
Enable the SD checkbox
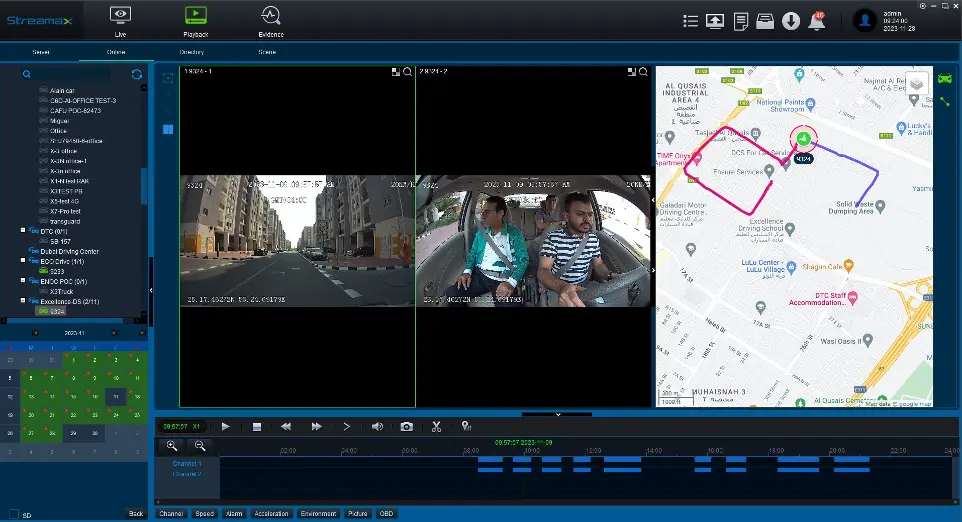pos(14,514)
